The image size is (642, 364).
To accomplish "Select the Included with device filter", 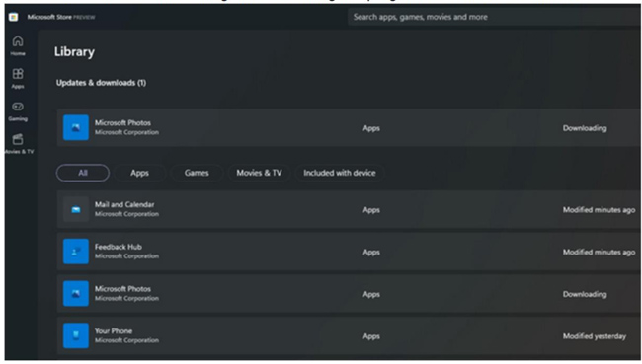I will click(340, 173).
